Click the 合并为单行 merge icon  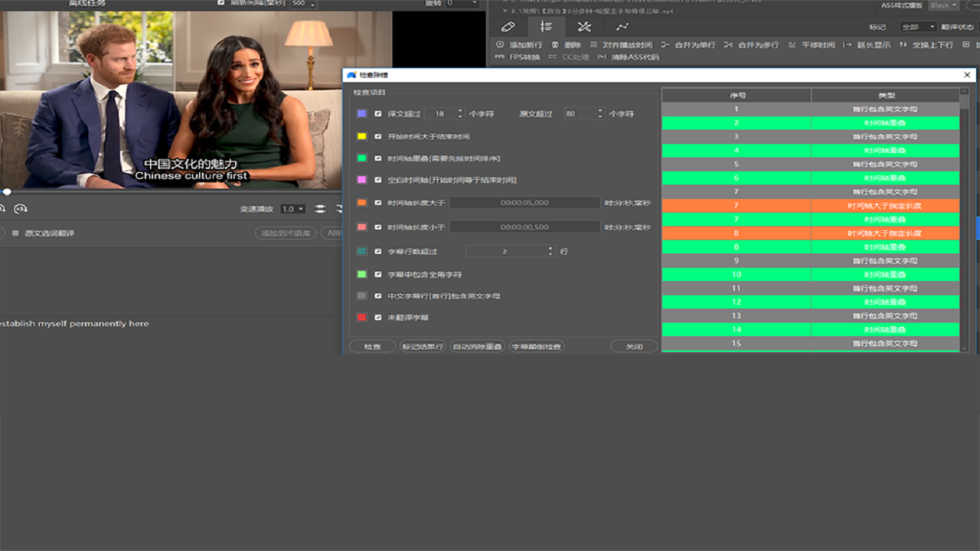tap(665, 45)
